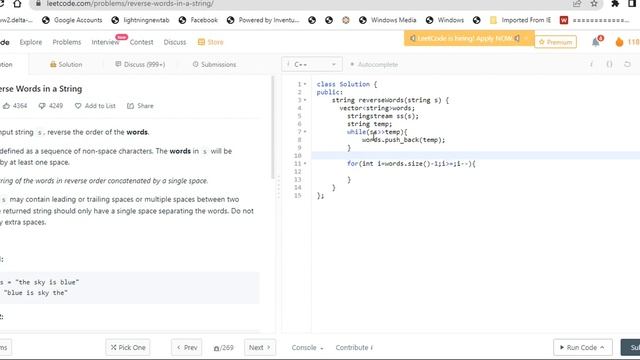
Task: Open the Problems navigation item
Action: 67,42
